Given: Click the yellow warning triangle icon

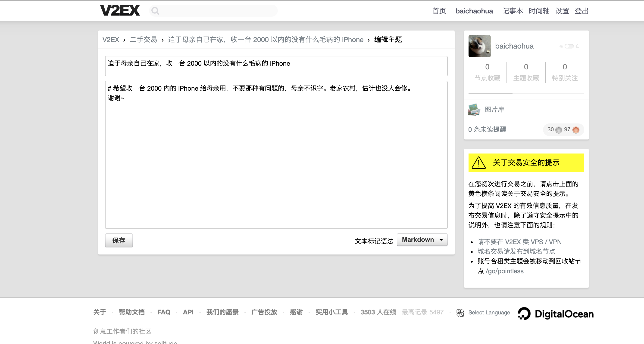Looking at the screenshot, I should pyautogui.click(x=478, y=163).
